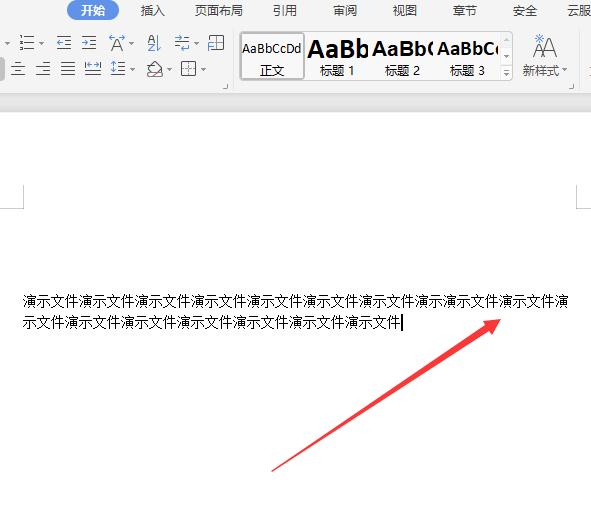Screen dimensions: 591x508
Task: Click the sort (A-Z) icon
Action: [154, 43]
